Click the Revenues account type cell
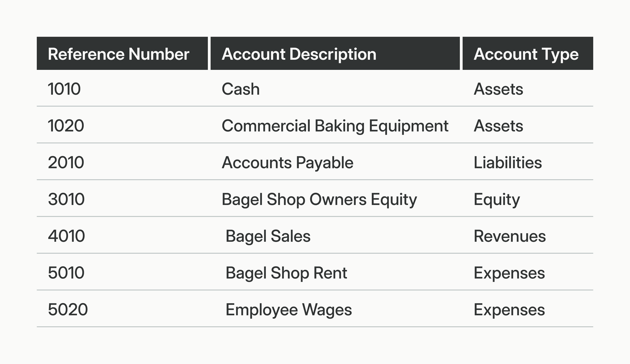Viewport: 630px width, 364px height. [x=510, y=236]
